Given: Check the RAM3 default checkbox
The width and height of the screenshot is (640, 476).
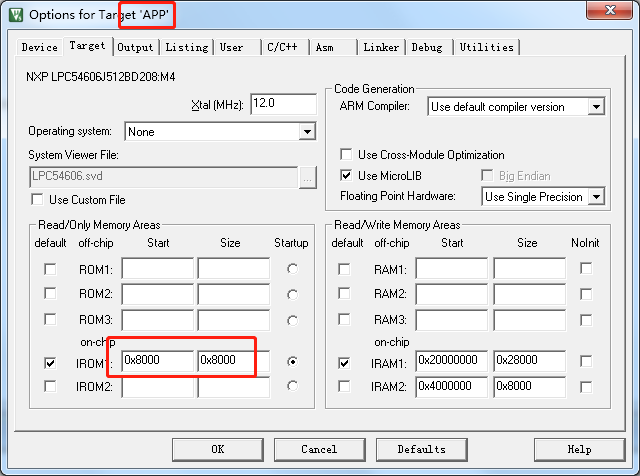Looking at the screenshot, I should (344, 319).
